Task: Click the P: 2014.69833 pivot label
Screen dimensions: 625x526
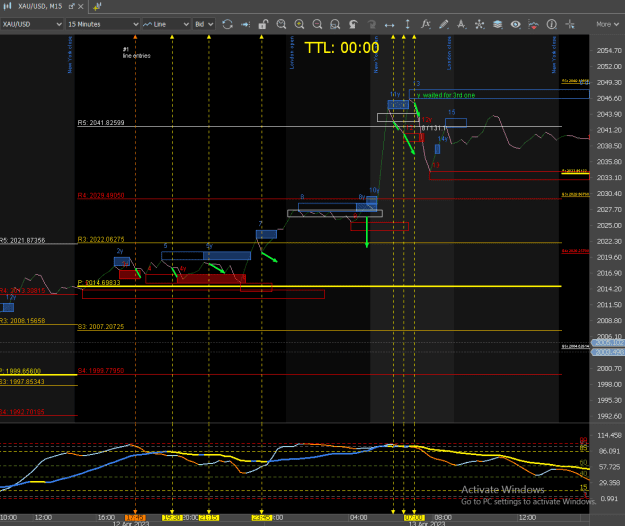Action: coord(99,283)
